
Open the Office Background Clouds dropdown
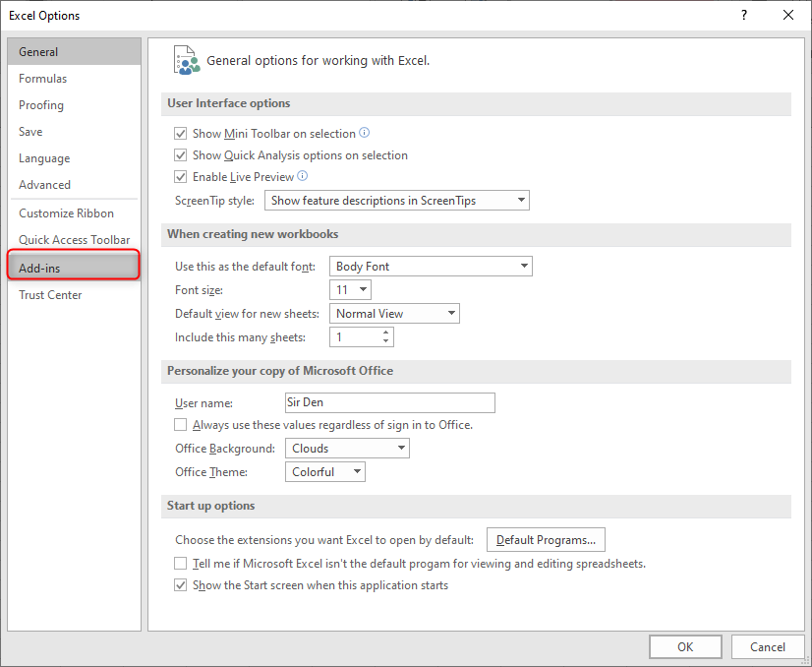[x=347, y=449]
